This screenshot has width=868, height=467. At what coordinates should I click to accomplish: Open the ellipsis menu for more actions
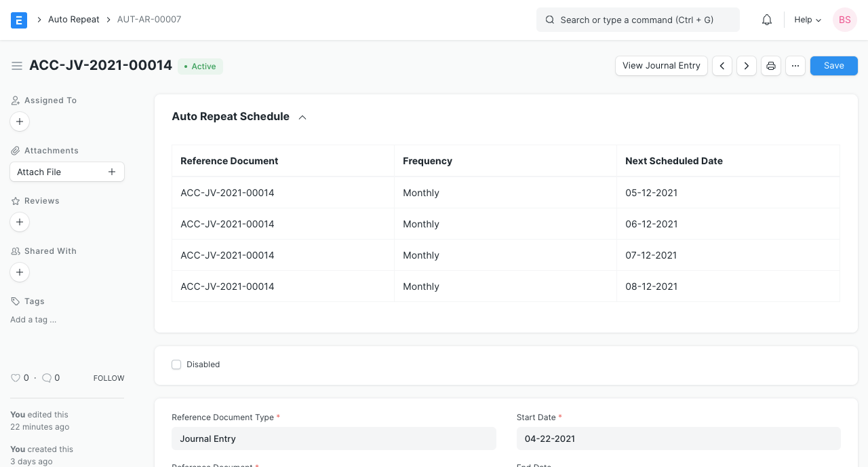[795, 65]
